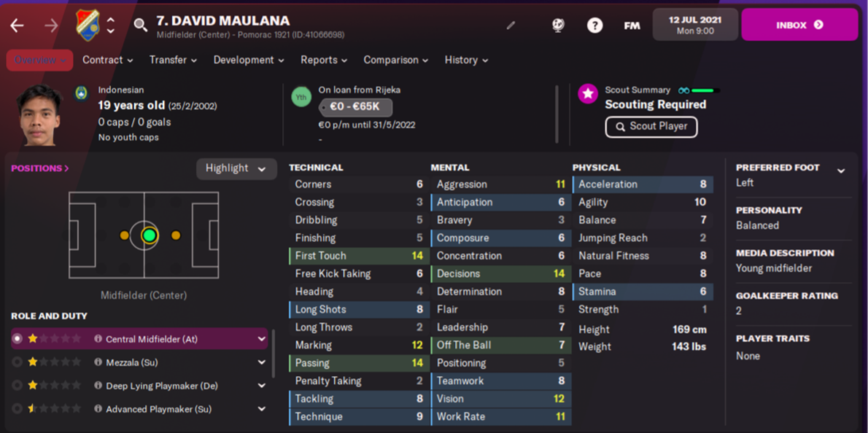Select the Central Midfielder (At) radio button
Image resolution: width=868 pixels, height=433 pixels.
click(18, 339)
